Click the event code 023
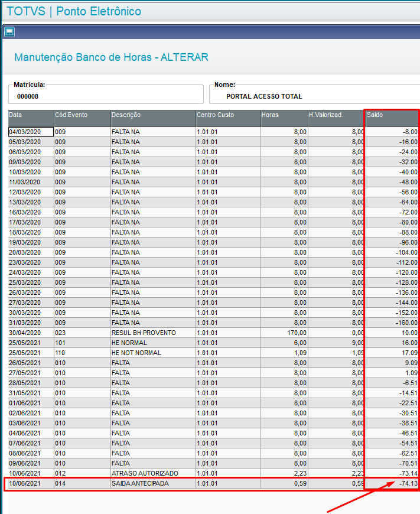 click(x=60, y=333)
